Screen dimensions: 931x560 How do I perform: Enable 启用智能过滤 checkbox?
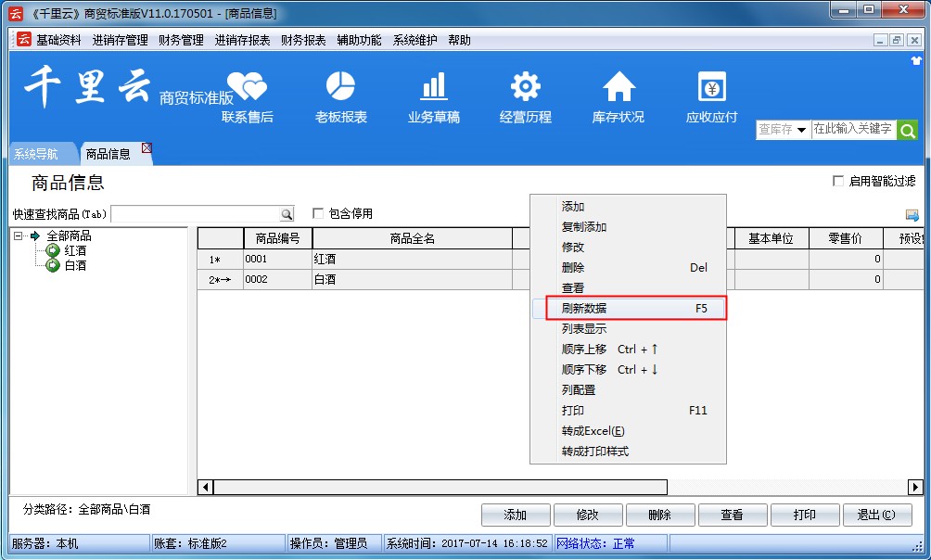click(x=838, y=182)
